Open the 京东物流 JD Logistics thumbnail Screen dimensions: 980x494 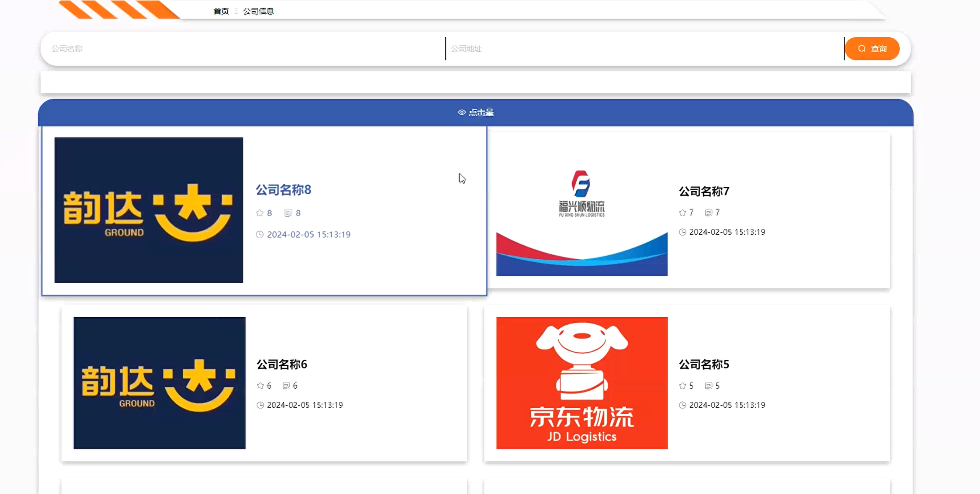(x=582, y=383)
